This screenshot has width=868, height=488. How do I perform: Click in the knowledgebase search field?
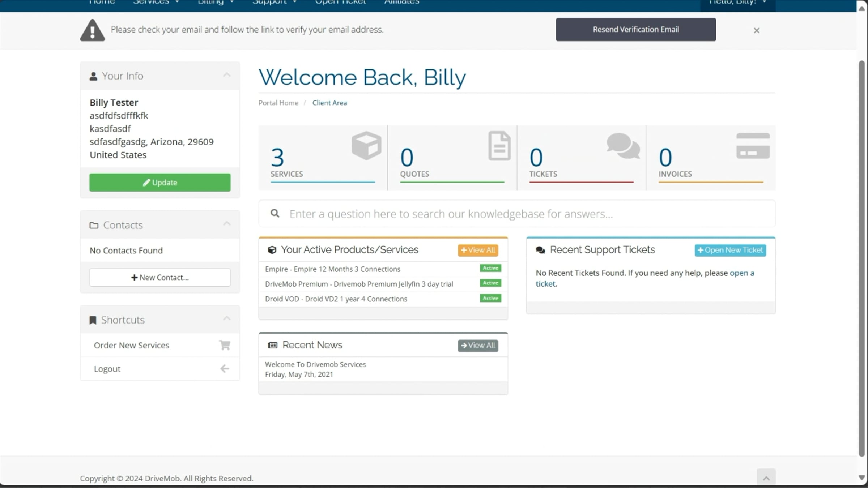click(506, 214)
